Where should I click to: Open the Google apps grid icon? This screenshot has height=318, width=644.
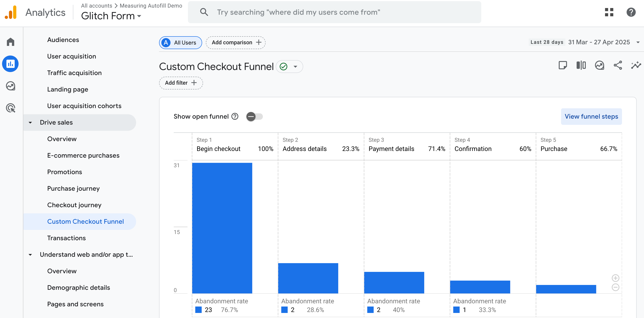click(609, 12)
